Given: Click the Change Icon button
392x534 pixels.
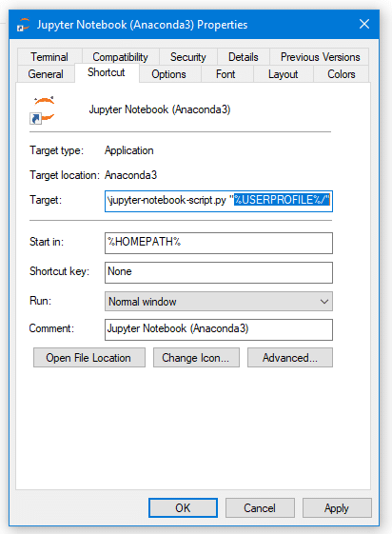Looking at the screenshot, I should click(x=196, y=358).
